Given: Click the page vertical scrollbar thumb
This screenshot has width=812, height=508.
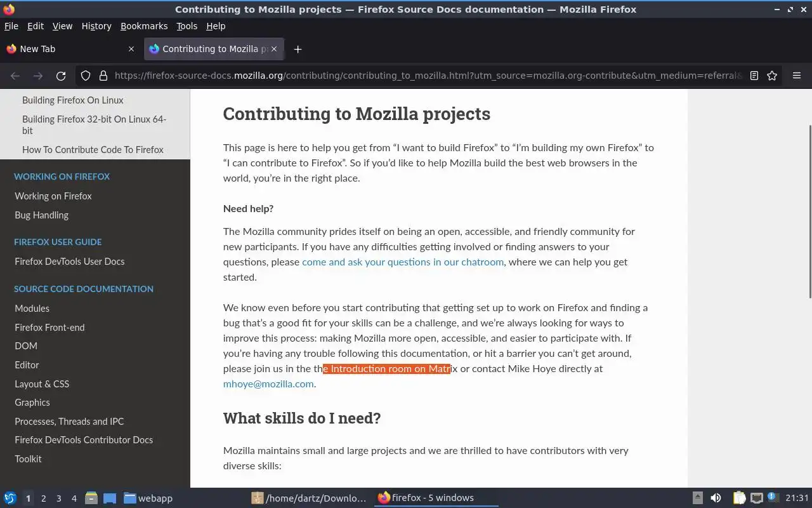Looking at the screenshot, I should tap(809, 211).
